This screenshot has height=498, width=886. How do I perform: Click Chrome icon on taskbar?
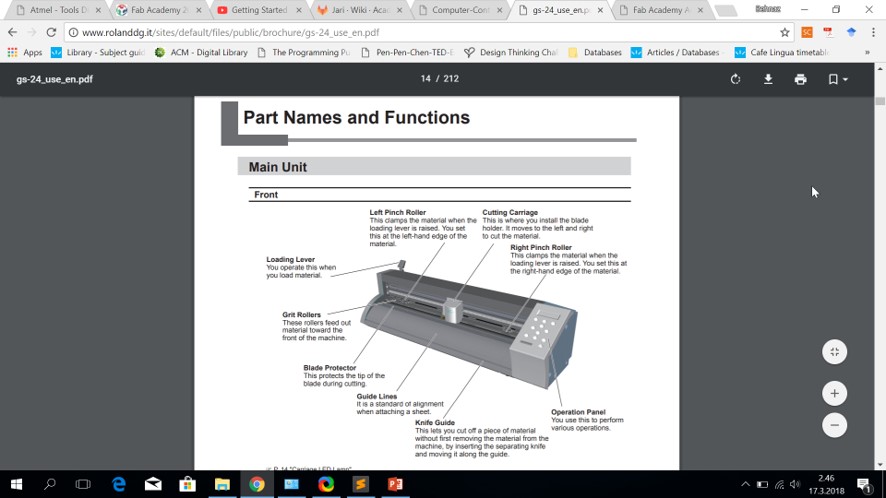click(257, 484)
